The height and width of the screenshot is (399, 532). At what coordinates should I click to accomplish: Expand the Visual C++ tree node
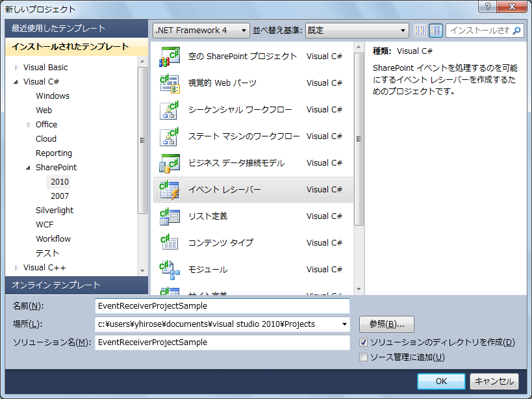click(x=16, y=268)
